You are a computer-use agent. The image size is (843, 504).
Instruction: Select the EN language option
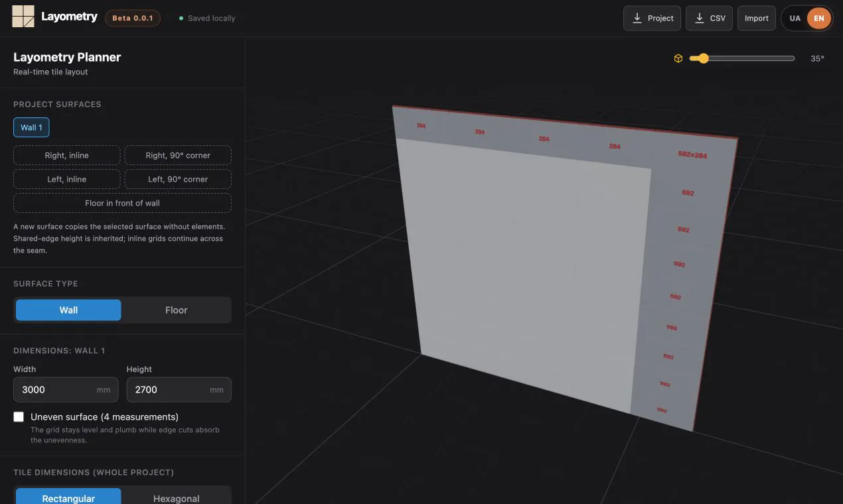coord(819,18)
